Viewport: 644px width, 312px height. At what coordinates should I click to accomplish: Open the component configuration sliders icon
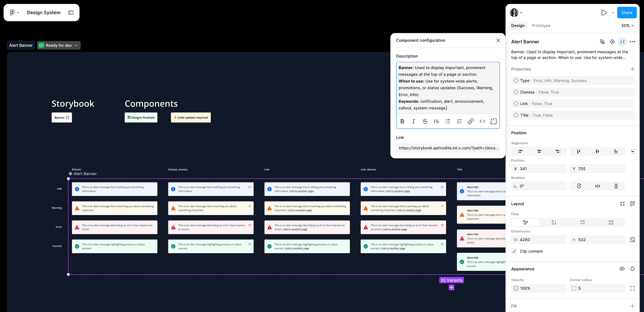click(x=622, y=42)
